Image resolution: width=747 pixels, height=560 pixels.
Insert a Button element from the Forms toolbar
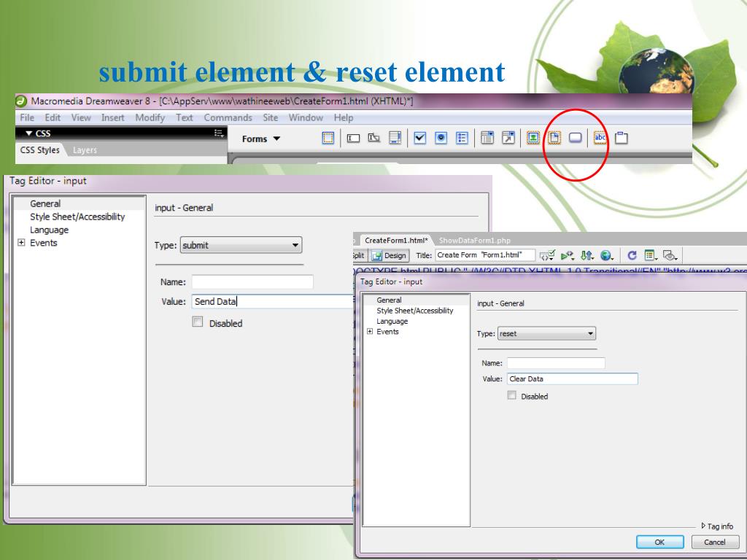[x=575, y=138]
